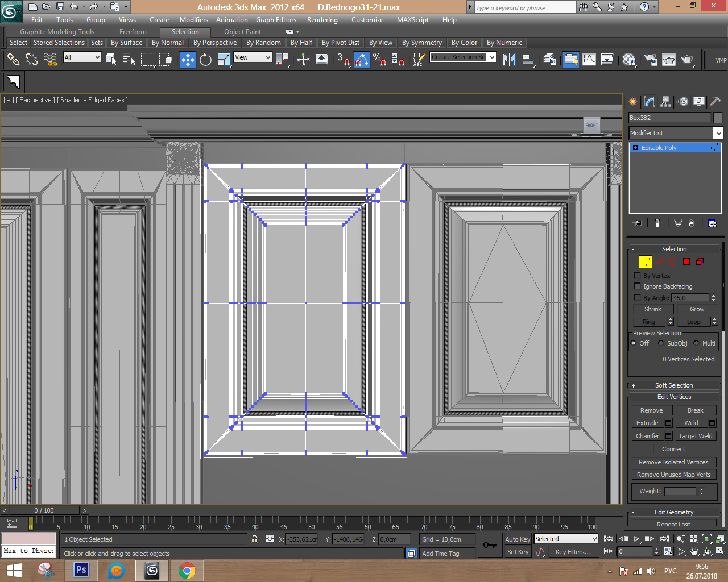
Task: Open the Modifier List dropdown
Action: tap(718, 133)
